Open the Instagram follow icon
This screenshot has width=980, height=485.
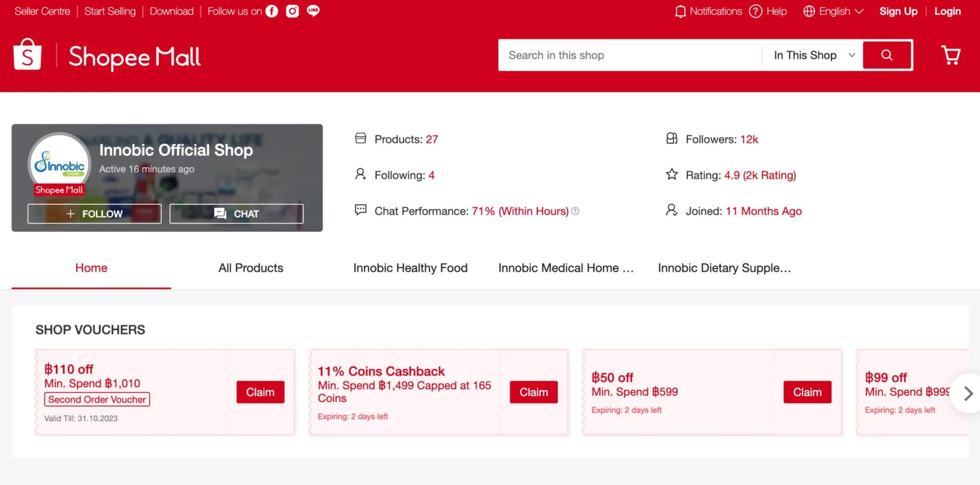292,11
